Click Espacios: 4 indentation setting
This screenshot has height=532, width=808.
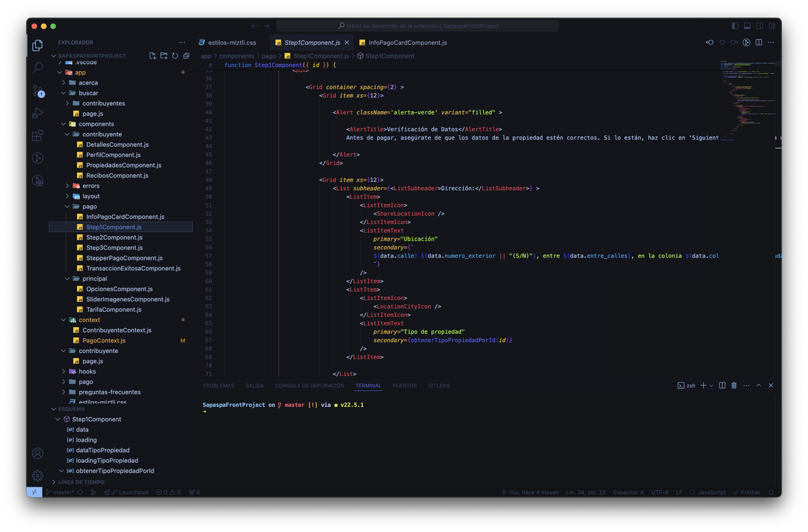point(628,492)
